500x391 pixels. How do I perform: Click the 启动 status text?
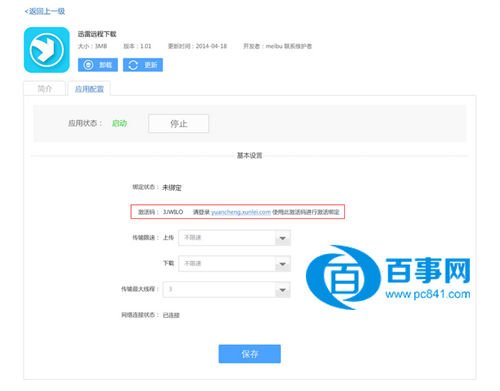coord(119,123)
